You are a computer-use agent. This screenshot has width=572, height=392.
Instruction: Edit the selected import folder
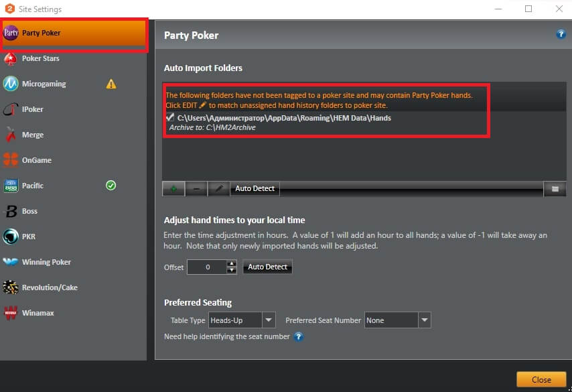coord(219,189)
